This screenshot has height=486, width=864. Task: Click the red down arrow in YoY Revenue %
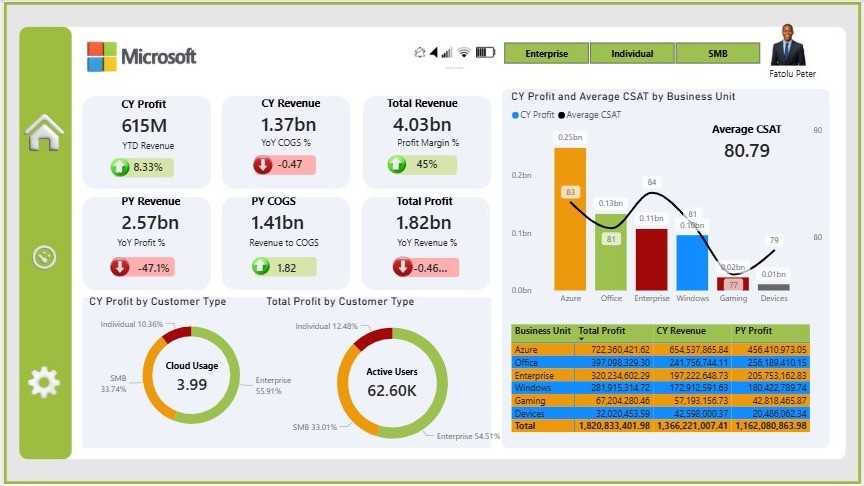click(403, 267)
